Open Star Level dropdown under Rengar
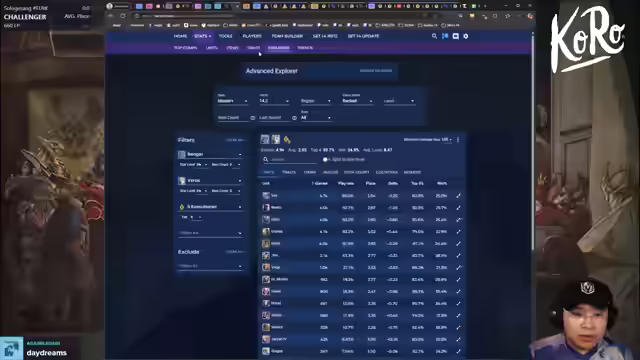This screenshot has width=640, height=360. [193, 164]
